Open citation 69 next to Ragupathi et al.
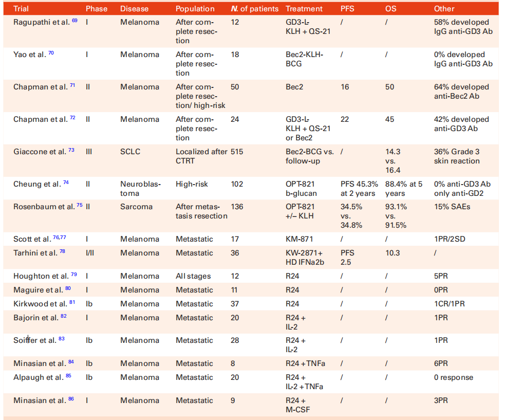Viewport: 505px width, 420px height. [74, 21]
